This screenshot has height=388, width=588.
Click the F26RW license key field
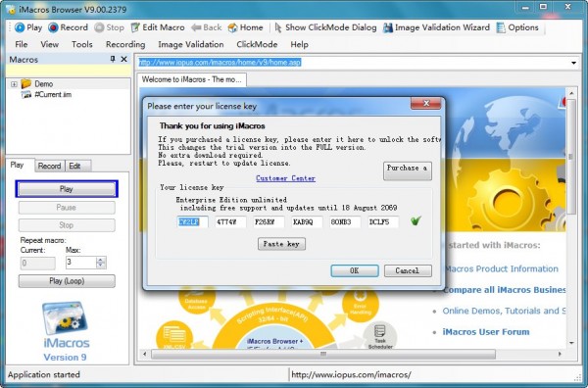(269, 222)
